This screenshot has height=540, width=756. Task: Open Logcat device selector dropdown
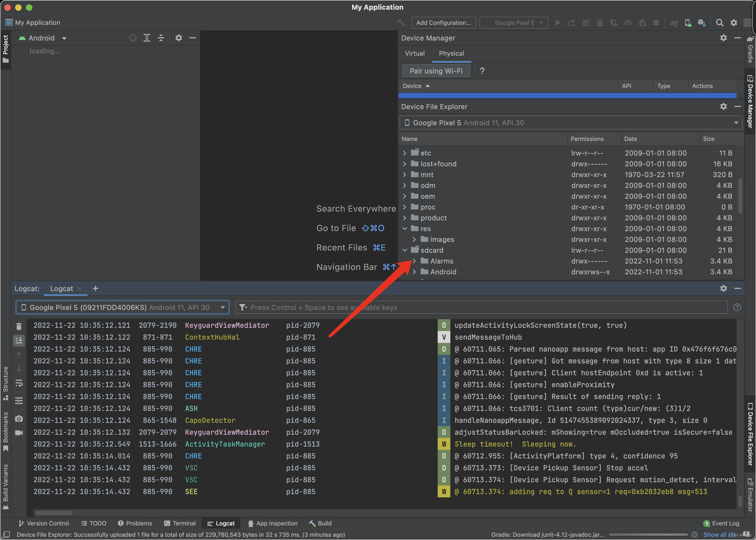[122, 307]
